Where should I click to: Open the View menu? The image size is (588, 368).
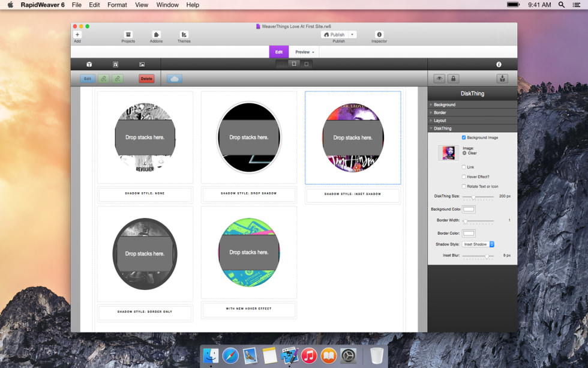[142, 5]
